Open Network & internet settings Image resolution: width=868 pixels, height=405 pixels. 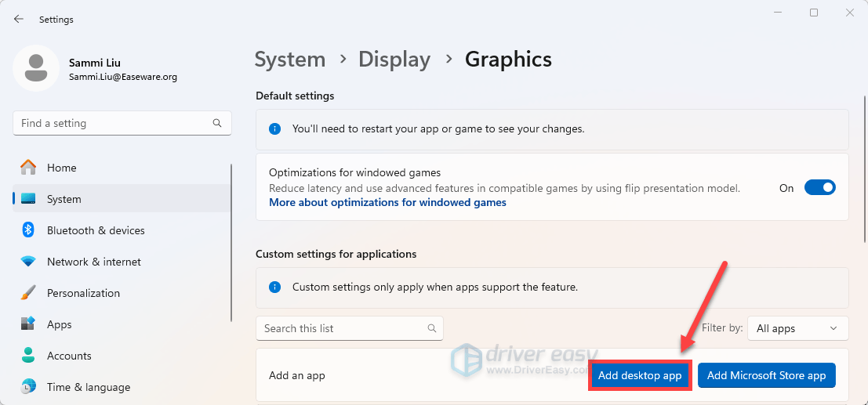coord(93,262)
